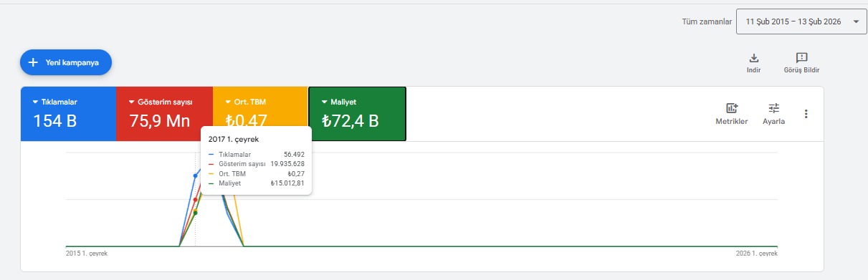
Task: Select the yellow Ort. TBM scorecard
Action: (260, 113)
